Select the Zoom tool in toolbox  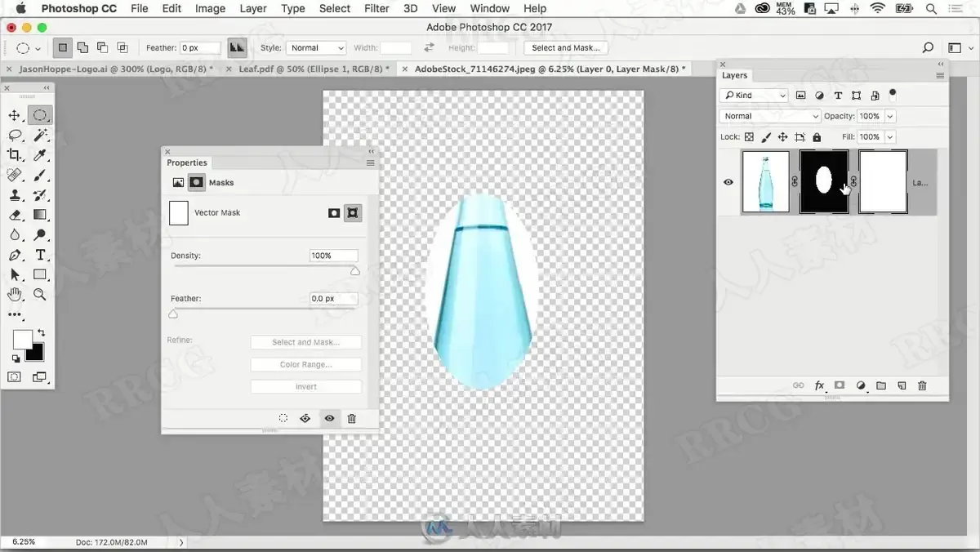pos(39,294)
